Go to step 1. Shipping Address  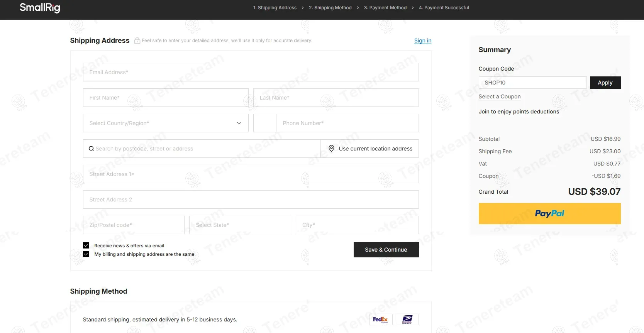click(x=275, y=8)
